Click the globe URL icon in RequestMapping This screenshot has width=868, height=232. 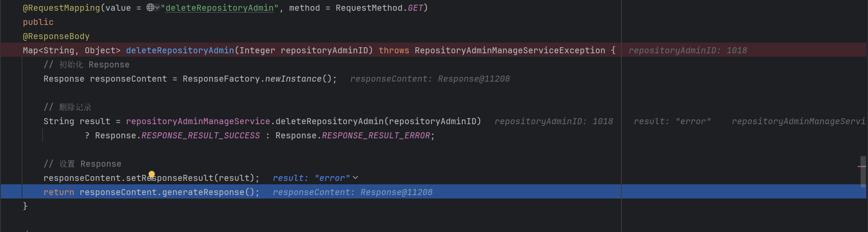[150, 7]
